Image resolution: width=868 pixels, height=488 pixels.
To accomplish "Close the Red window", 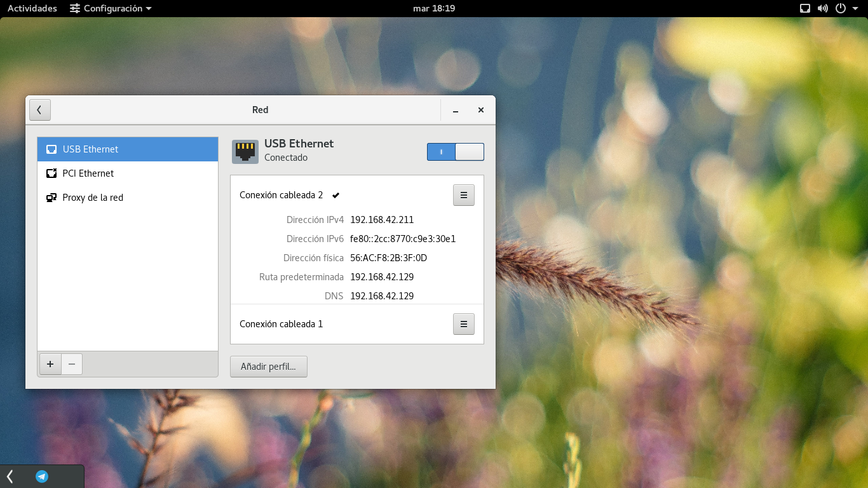I will tap(481, 110).
